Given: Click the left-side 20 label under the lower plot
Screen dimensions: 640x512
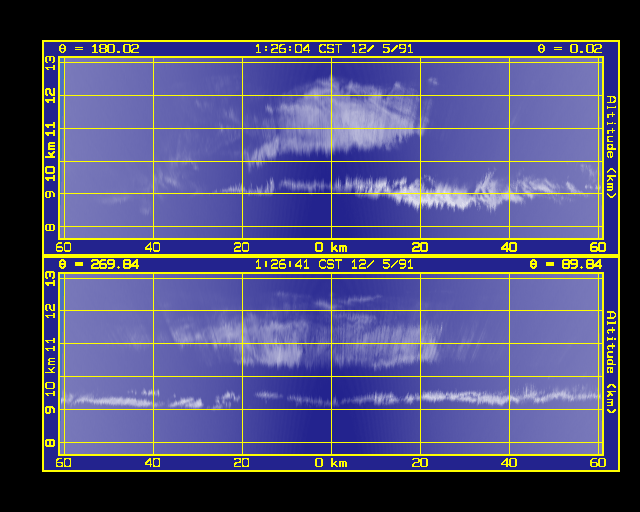Looking at the screenshot, I should (242, 463).
